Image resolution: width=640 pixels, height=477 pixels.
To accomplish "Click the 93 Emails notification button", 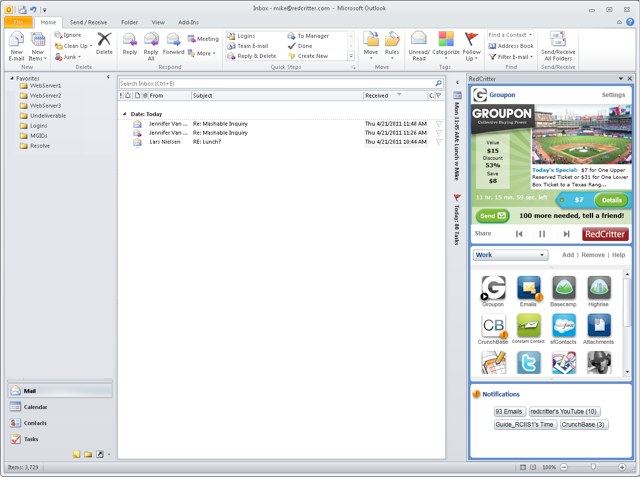I will click(509, 411).
